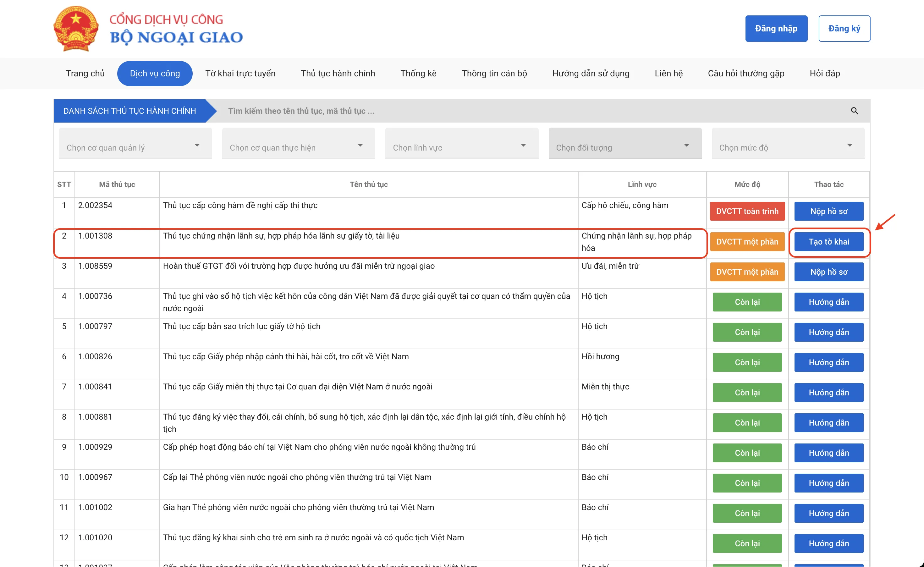The height and width of the screenshot is (567, 924).
Task: Click Còn lại badge for procedure 1.000929
Action: [747, 453]
